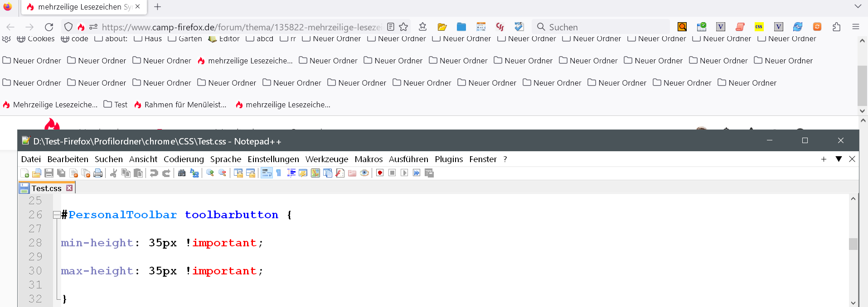Bookmark this page with the star icon

[x=403, y=27]
